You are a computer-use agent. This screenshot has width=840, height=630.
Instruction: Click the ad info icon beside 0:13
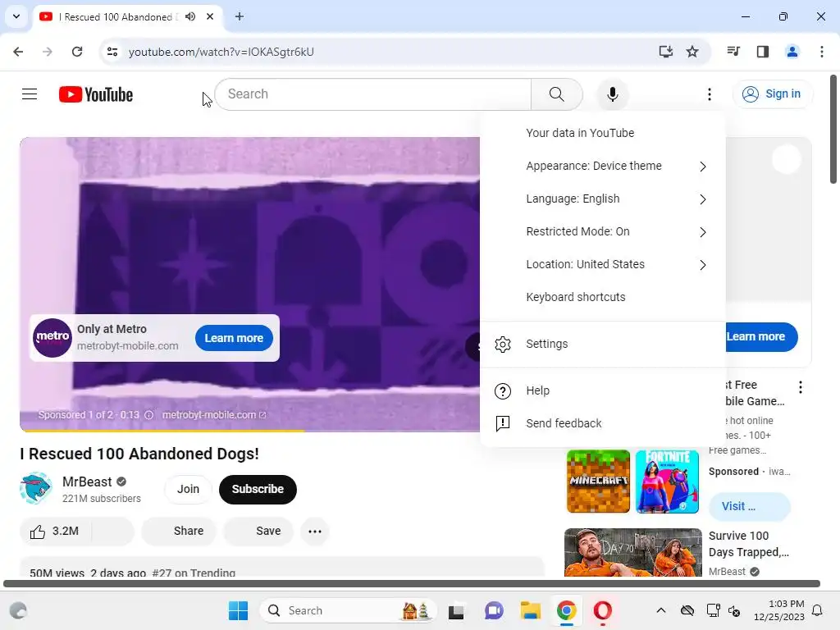pos(149,414)
